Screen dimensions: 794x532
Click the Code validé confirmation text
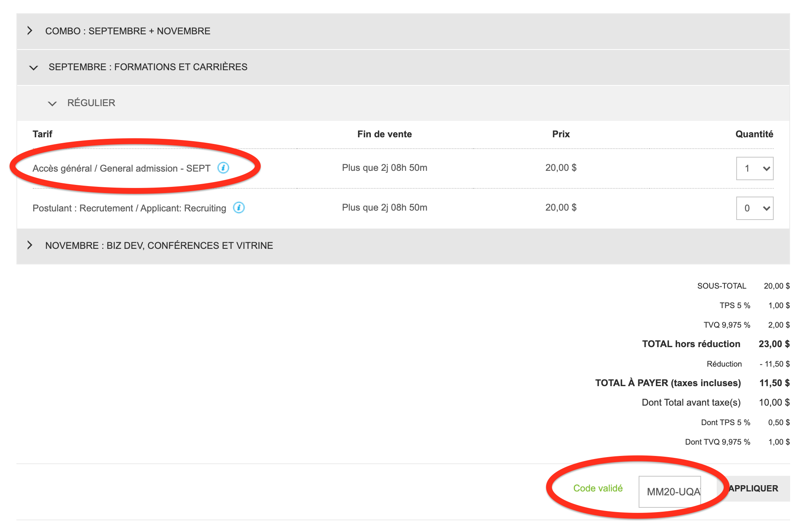click(x=598, y=488)
